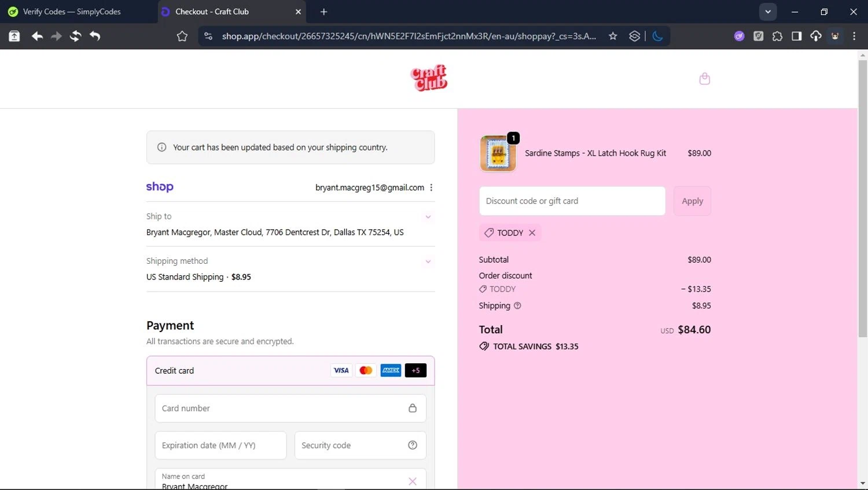This screenshot has height=490, width=868.
Task: Click the Shop Pay logo
Action: [x=160, y=187]
